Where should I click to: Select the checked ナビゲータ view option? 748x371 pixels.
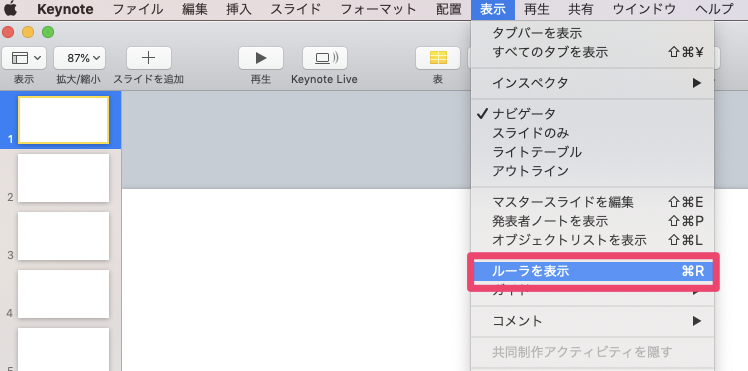[592, 114]
